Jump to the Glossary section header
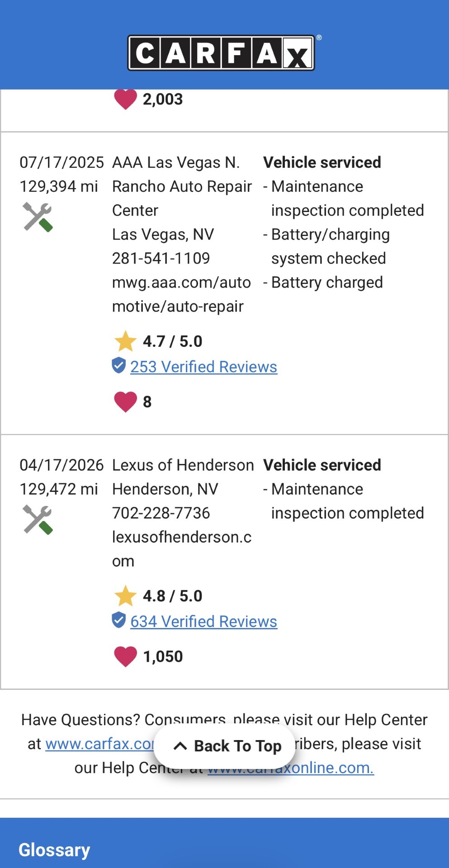The height and width of the screenshot is (868, 449). tap(54, 850)
